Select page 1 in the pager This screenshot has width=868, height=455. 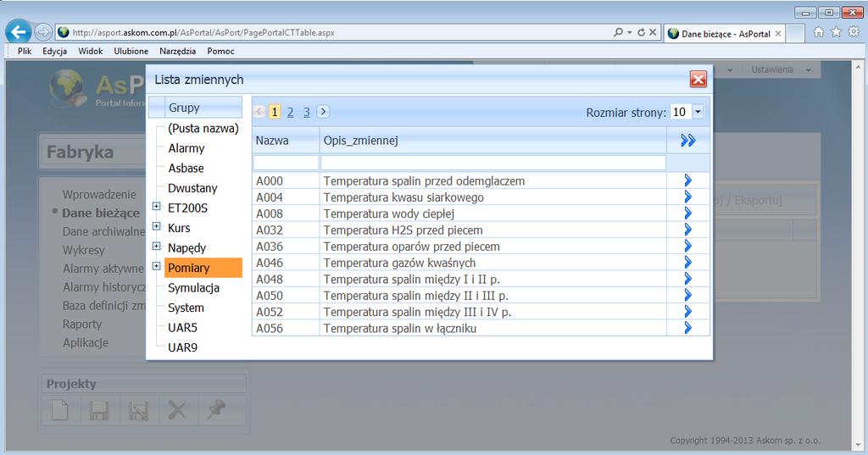click(275, 113)
